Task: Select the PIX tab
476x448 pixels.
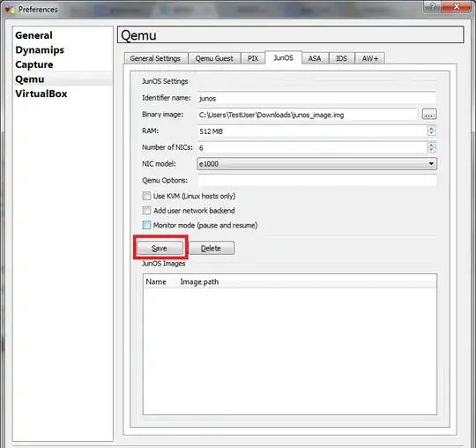Action: tap(253, 58)
